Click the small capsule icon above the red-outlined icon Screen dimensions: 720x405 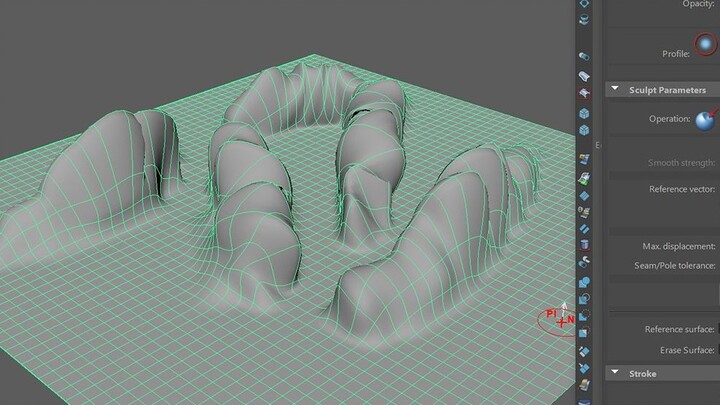[x=585, y=57]
